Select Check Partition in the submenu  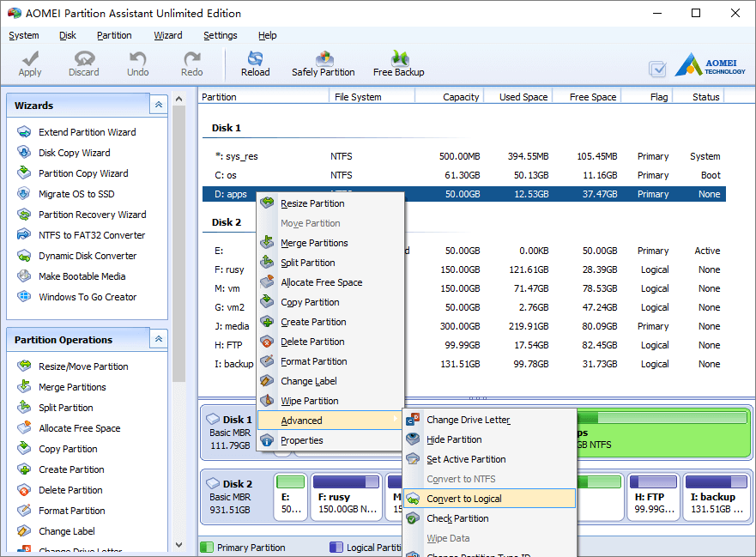(x=489, y=518)
